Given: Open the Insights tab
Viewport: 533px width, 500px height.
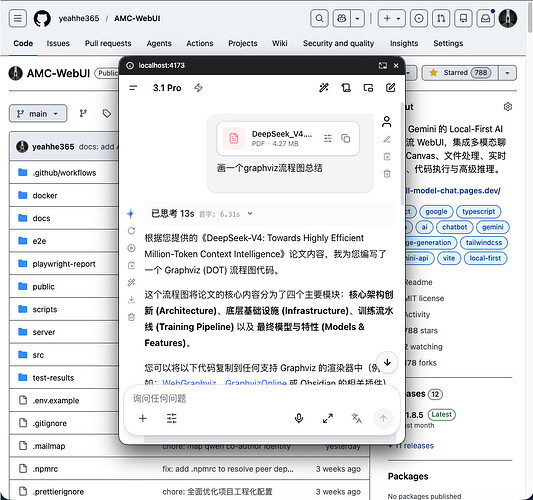Looking at the screenshot, I should point(404,44).
